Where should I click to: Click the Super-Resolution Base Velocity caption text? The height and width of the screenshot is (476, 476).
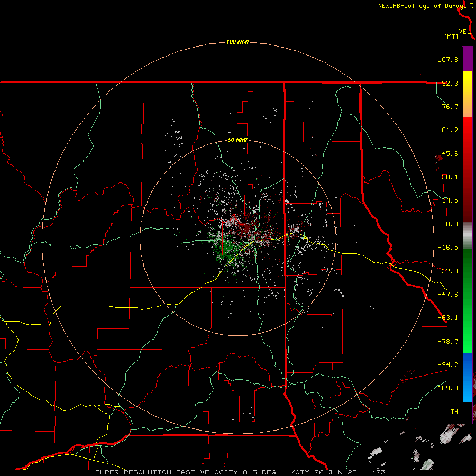coord(241,472)
